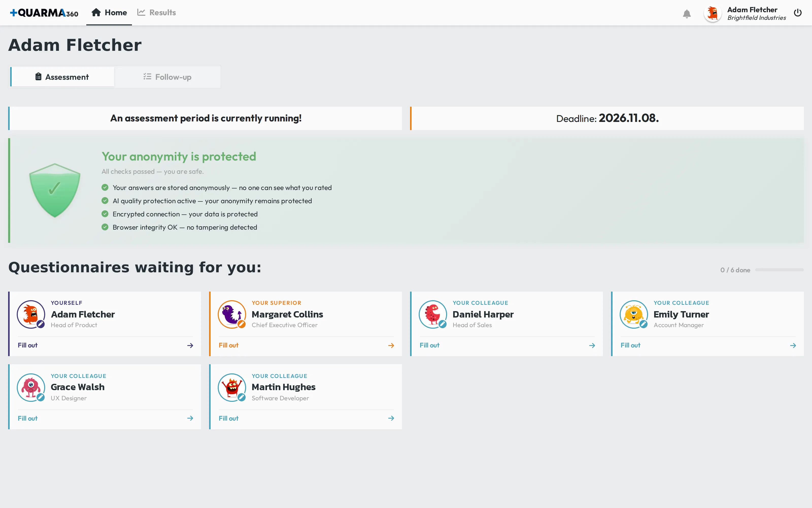Viewport: 812px width, 508px height.
Task: Fill out Margaret Collins' questionnaire
Action: coord(228,345)
